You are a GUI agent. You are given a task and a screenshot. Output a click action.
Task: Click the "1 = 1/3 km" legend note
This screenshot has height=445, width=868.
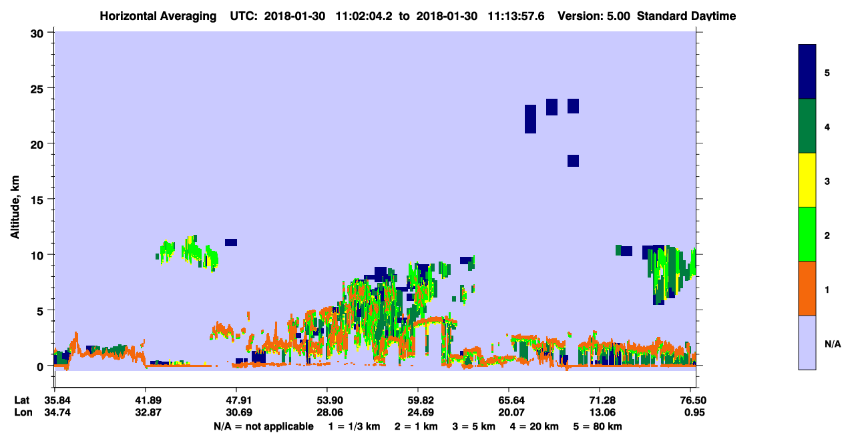(x=355, y=426)
